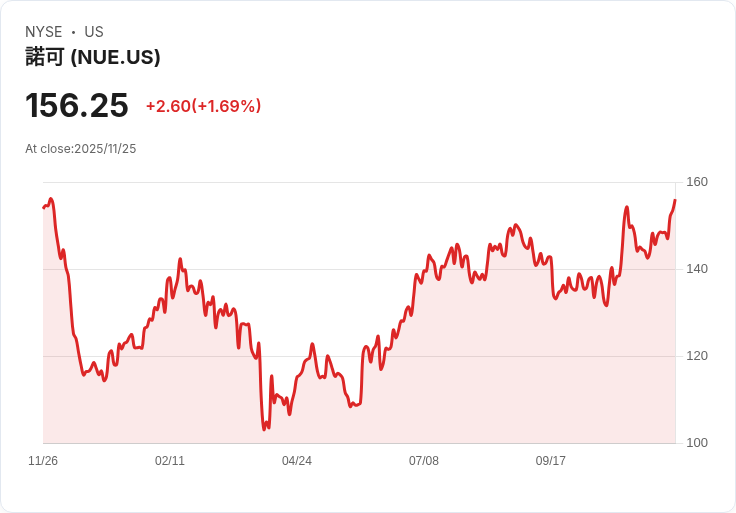This screenshot has width=736, height=513.
Task: Click the price line directly above the 07/08 label
Action: tap(424, 268)
